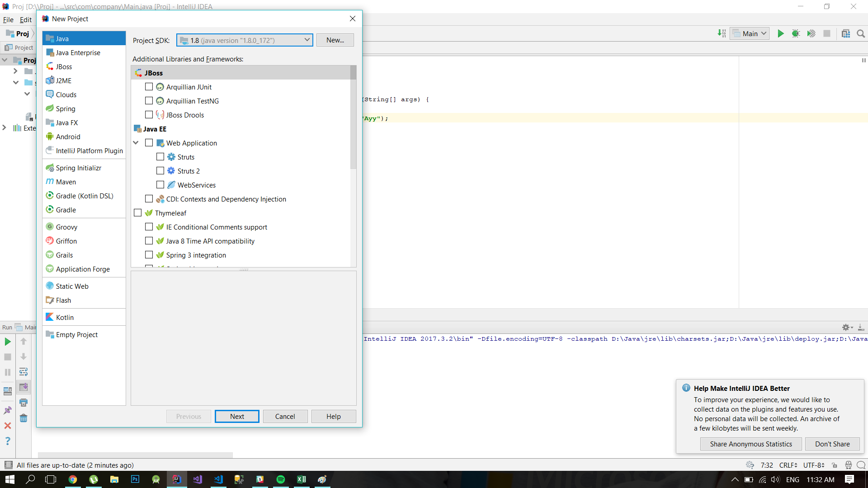Screen dimensions: 868x488
Task: Click New... SDK button
Action: [335, 40]
